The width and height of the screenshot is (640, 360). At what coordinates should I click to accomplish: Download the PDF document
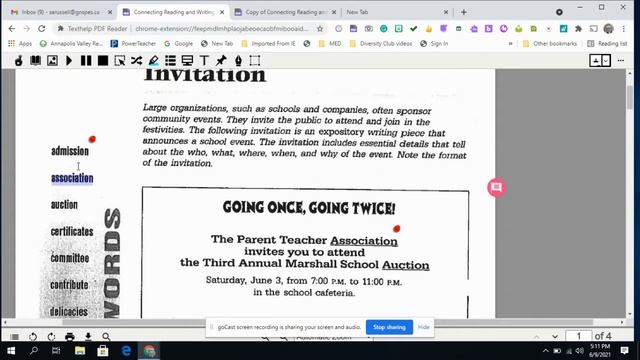88,337
